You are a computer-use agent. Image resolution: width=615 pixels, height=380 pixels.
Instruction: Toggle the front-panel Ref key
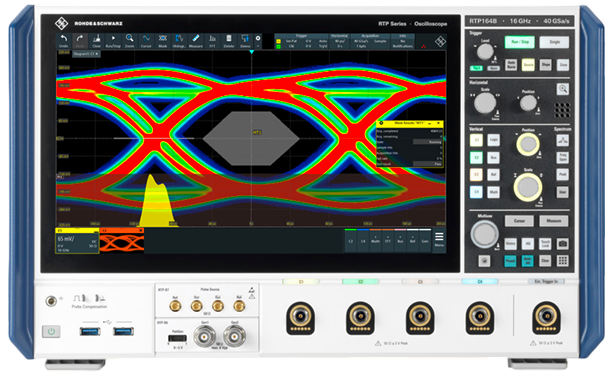pyautogui.click(x=493, y=175)
